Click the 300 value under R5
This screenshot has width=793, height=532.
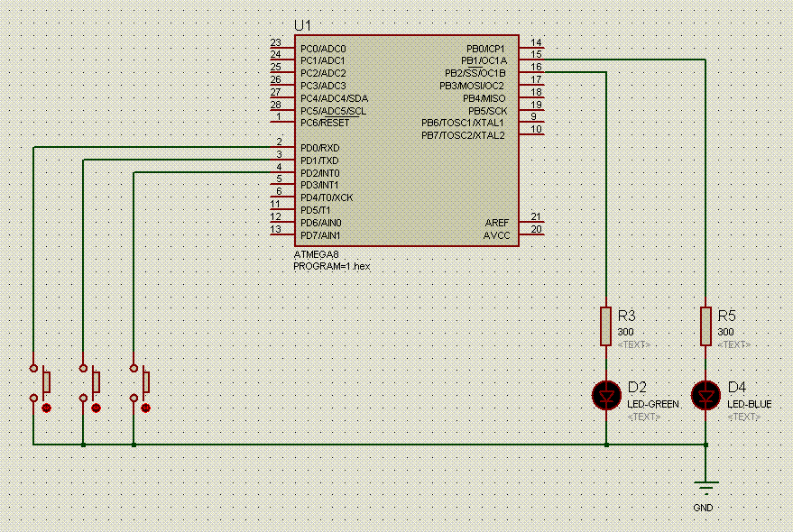click(725, 332)
